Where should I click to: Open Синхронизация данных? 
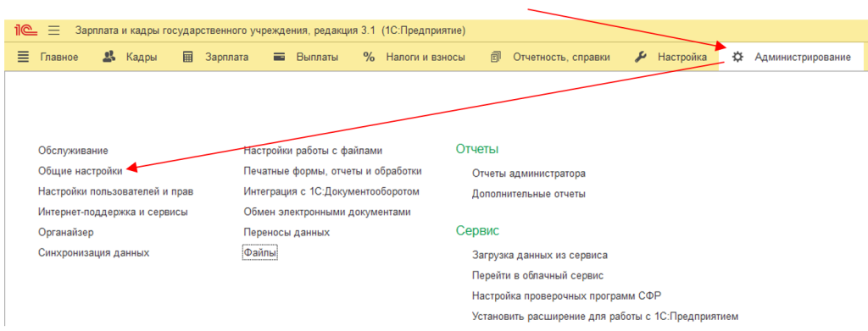click(93, 253)
